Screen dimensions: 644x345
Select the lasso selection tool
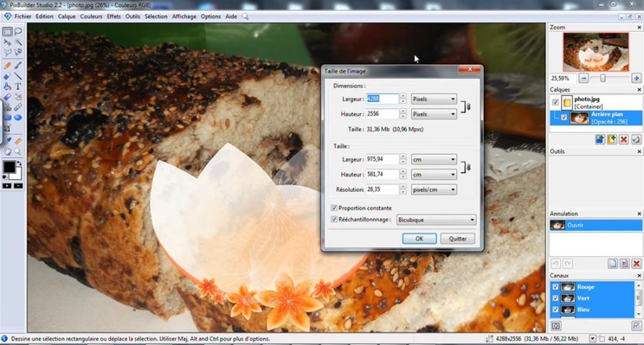tap(18, 32)
